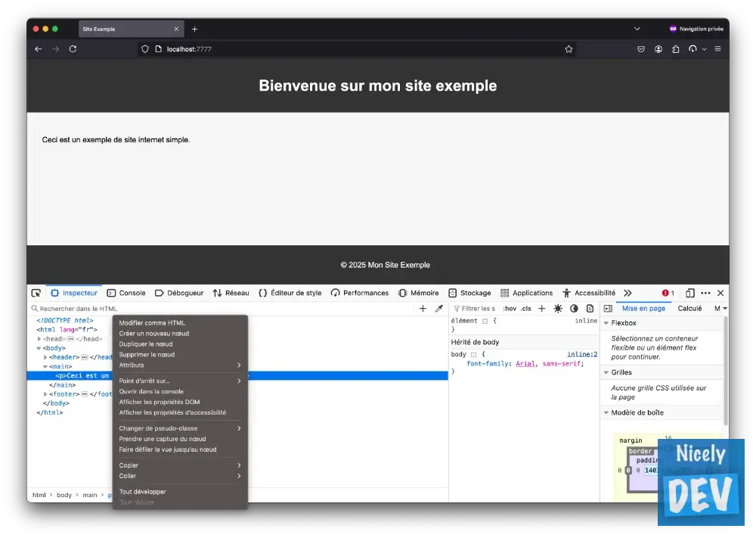Reload the page with refresh button
756x538 pixels.
click(73, 48)
